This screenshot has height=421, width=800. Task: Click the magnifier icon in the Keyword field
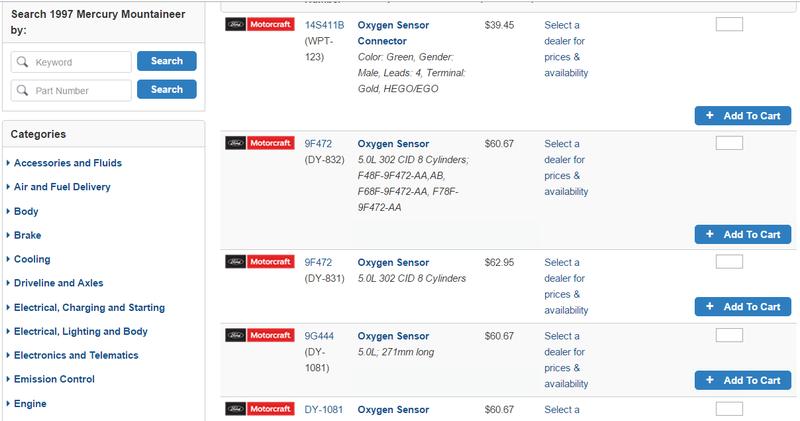[22, 62]
